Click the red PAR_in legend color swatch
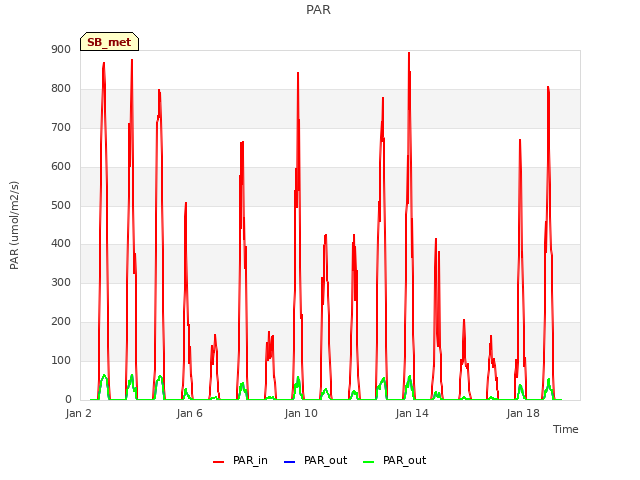 (x=218, y=462)
